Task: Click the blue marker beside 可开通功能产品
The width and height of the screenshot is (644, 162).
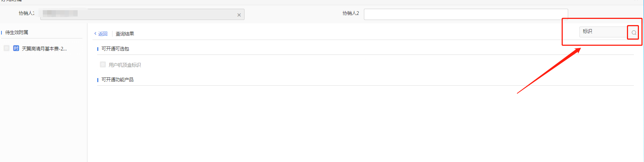Action: pos(98,80)
